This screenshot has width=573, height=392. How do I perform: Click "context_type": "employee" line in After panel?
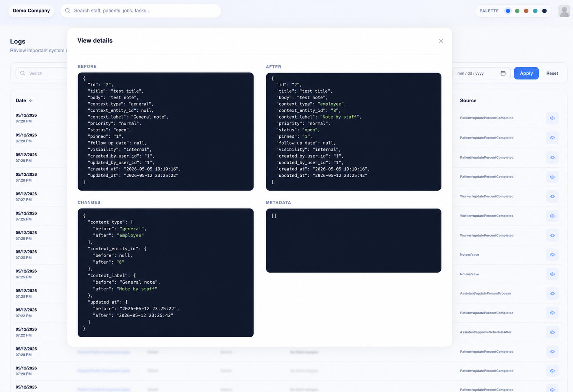311,104
